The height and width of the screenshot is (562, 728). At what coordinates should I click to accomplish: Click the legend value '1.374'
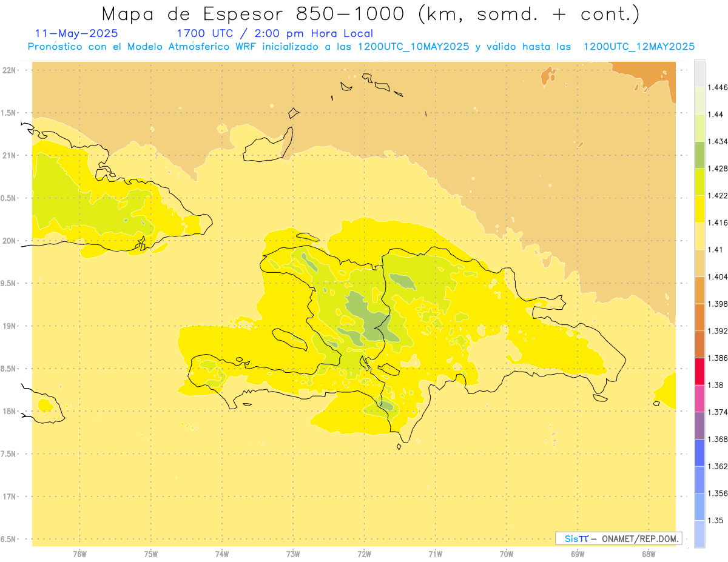click(717, 412)
